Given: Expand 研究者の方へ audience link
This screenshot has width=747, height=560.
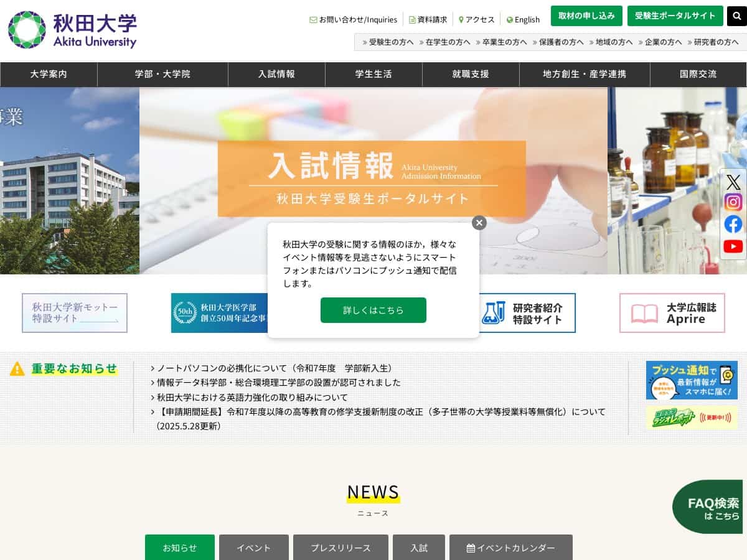Looking at the screenshot, I should [713, 42].
